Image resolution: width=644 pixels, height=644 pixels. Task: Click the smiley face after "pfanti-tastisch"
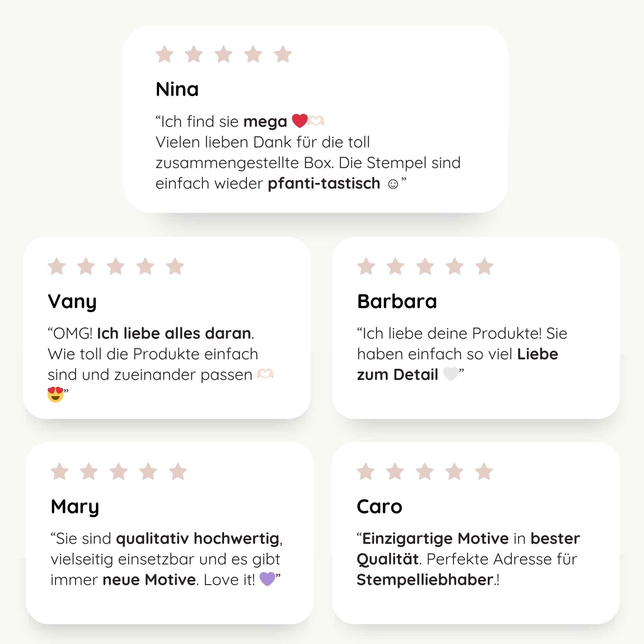(x=393, y=184)
